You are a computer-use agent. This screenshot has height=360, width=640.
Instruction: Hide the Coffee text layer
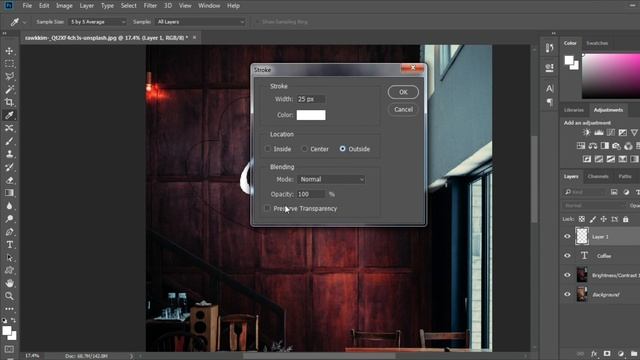pos(567,256)
